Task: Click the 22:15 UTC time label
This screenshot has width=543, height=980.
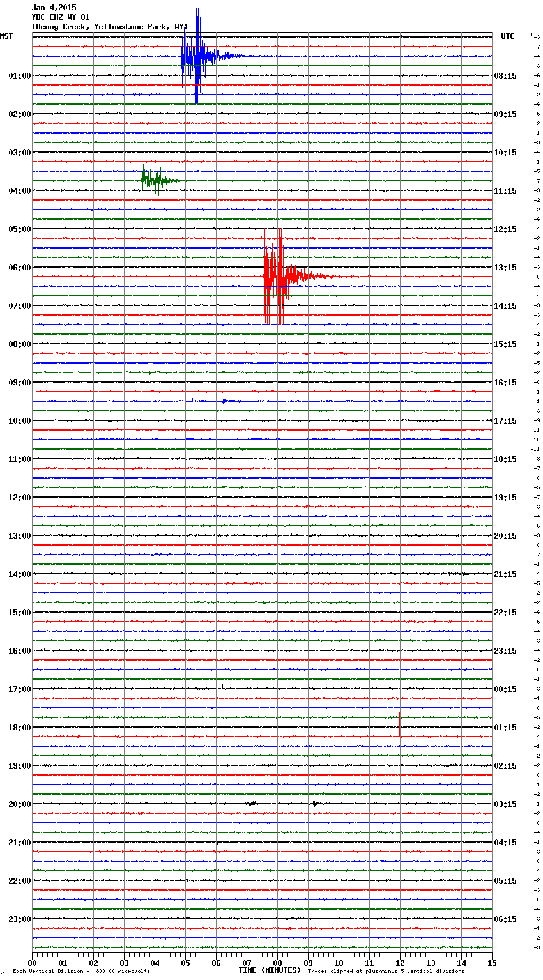Action: tap(505, 613)
